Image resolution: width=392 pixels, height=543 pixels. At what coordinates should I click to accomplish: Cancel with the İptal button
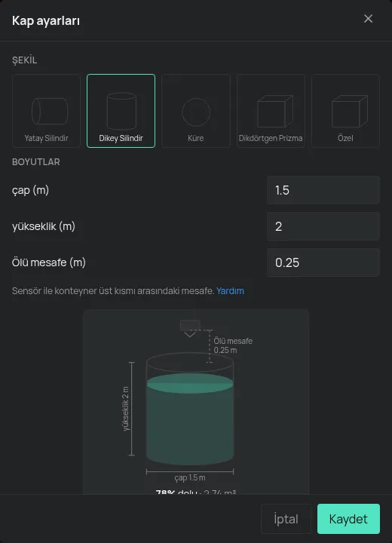click(x=286, y=519)
